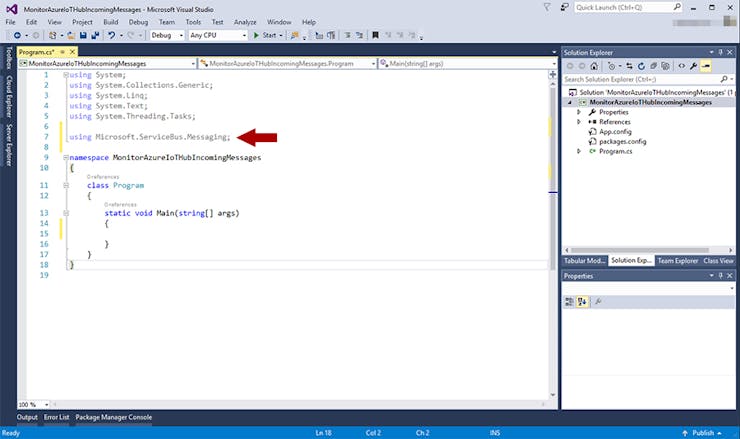Switch to the Tabular Mod... tab
740x439 pixels.
click(585, 261)
